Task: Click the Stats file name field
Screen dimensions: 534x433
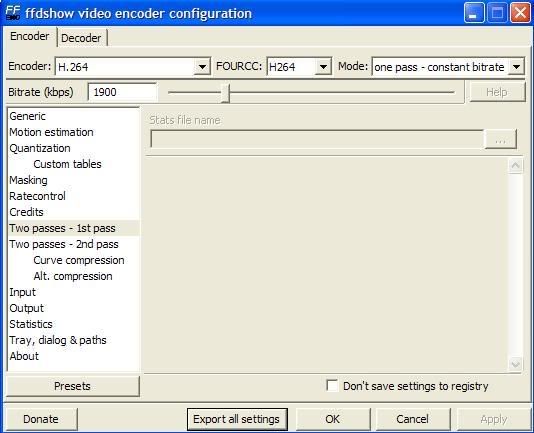Action: pos(317,139)
